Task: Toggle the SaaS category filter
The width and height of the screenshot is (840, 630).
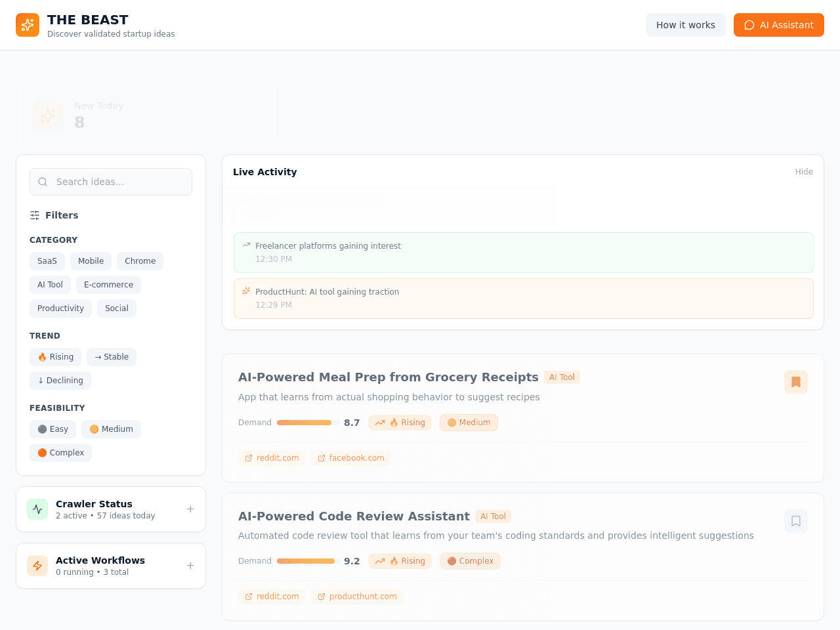Action: (x=47, y=261)
